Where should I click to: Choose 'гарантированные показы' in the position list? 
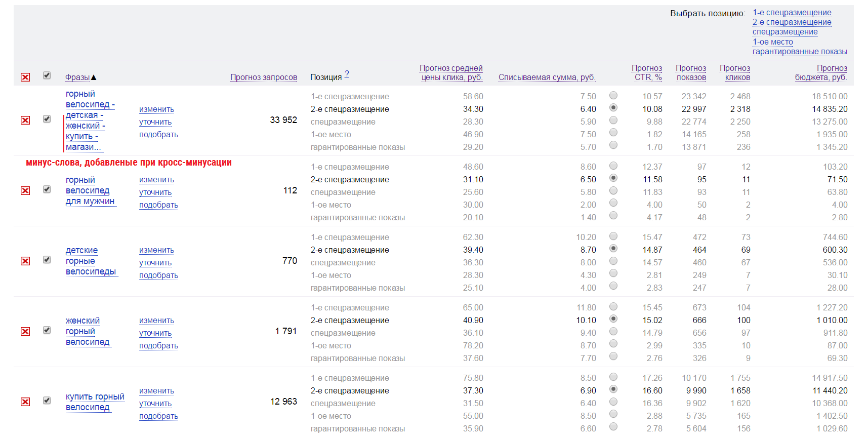coord(799,51)
